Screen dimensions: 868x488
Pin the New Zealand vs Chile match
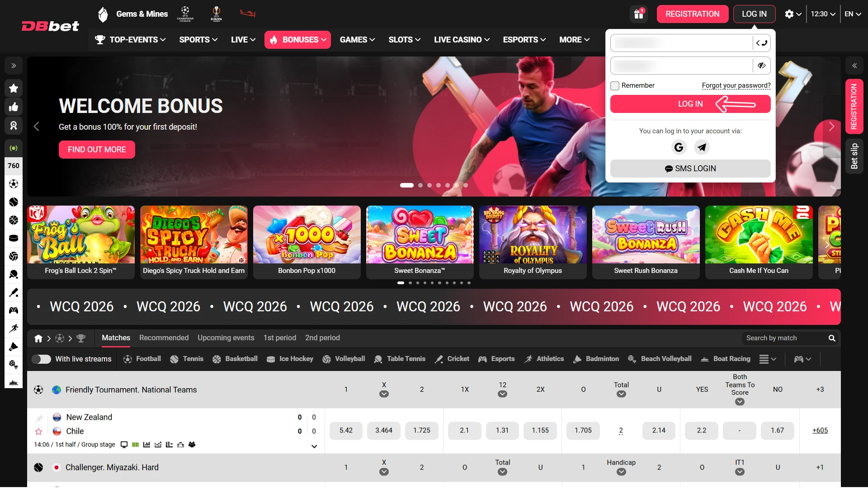[x=39, y=418]
